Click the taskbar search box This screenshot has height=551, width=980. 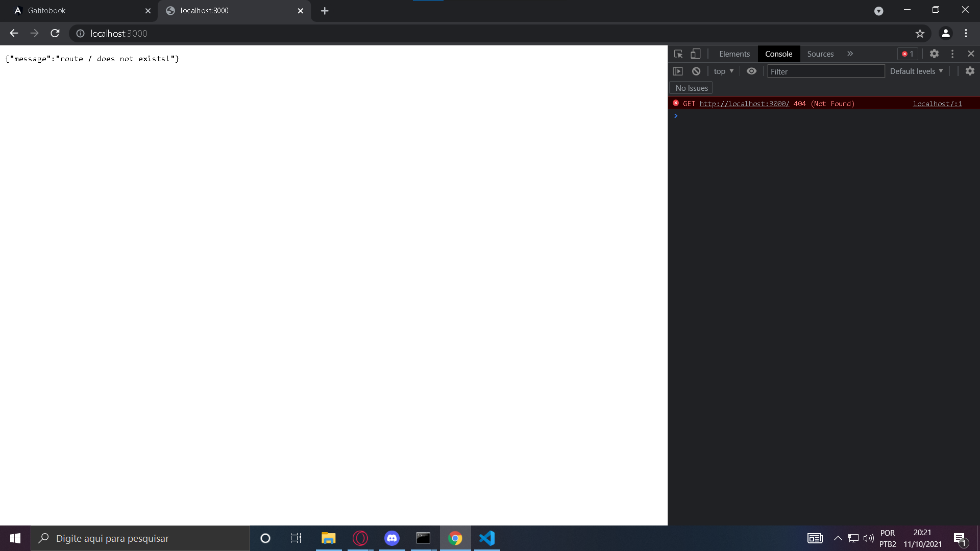140,538
